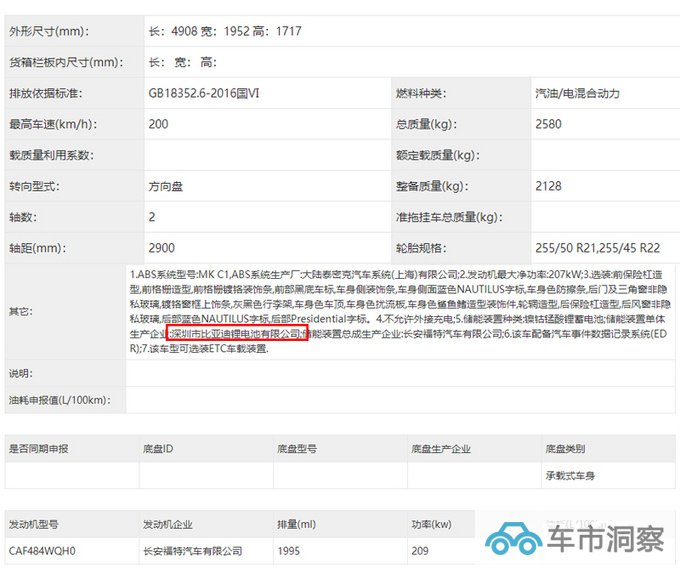Click the 排放依据标准 label
This screenshot has height=573, width=680.
point(46,93)
